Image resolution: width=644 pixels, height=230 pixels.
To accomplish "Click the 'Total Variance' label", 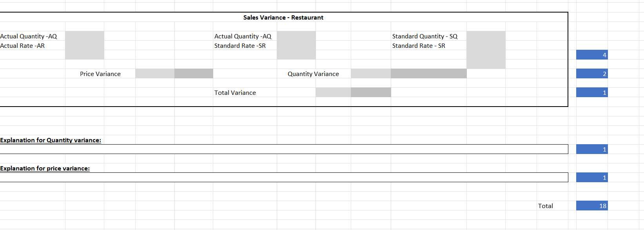I will [x=235, y=92].
